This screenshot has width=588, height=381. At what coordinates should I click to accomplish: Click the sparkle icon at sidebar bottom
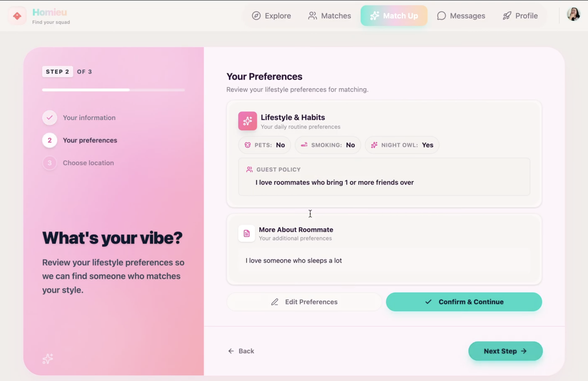(x=48, y=359)
